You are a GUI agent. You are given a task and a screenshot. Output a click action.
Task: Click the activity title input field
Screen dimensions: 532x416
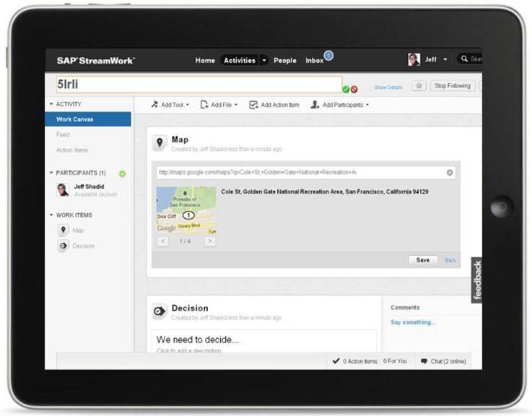(x=199, y=84)
